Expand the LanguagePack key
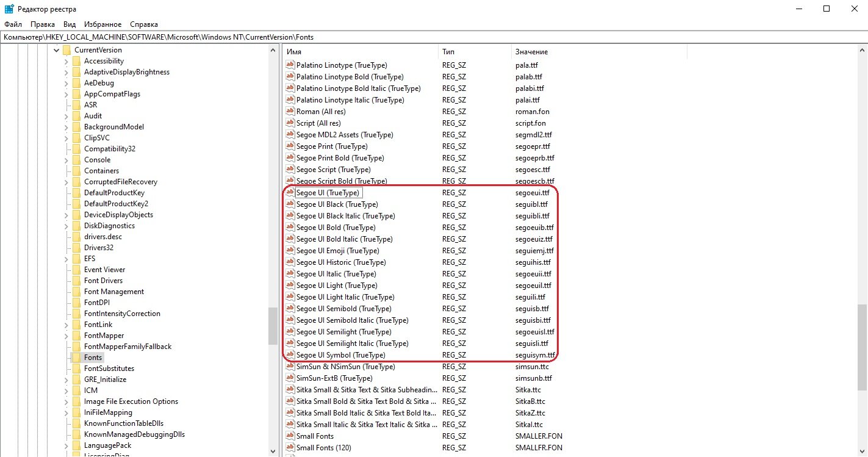The height and width of the screenshot is (457, 868). [66, 445]
